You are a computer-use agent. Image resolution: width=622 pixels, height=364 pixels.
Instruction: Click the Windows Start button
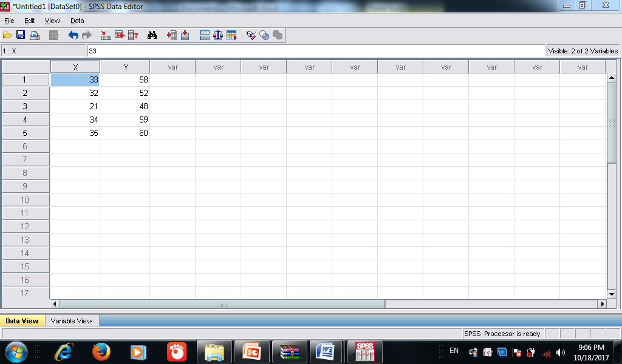pos(16,352)
